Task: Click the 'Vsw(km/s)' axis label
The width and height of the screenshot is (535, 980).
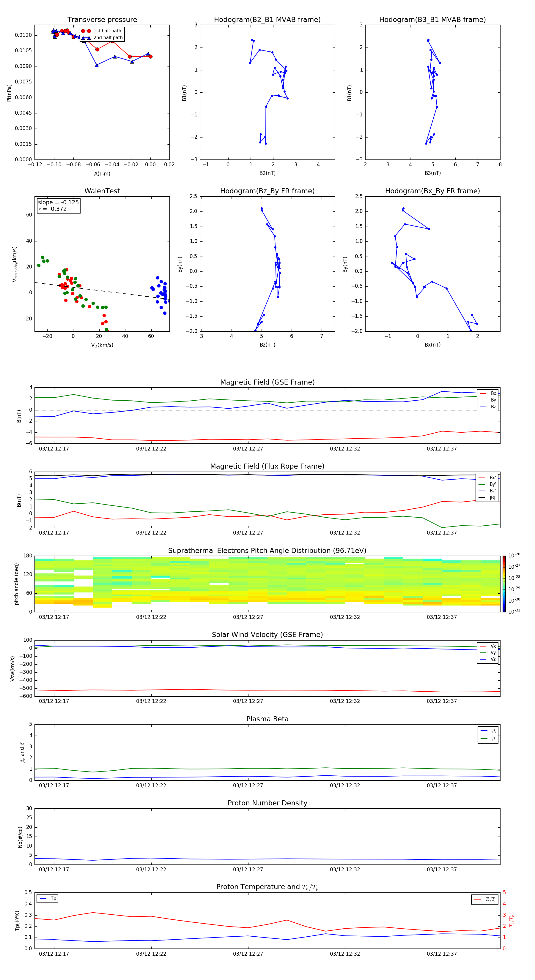Action: [12, 668]
